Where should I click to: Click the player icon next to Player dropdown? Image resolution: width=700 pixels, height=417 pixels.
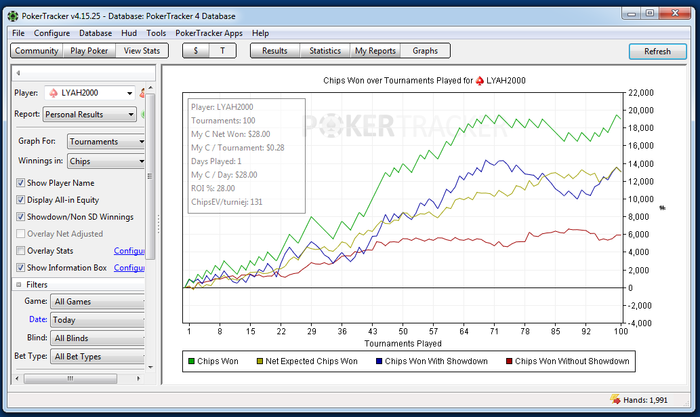(142, 93)
